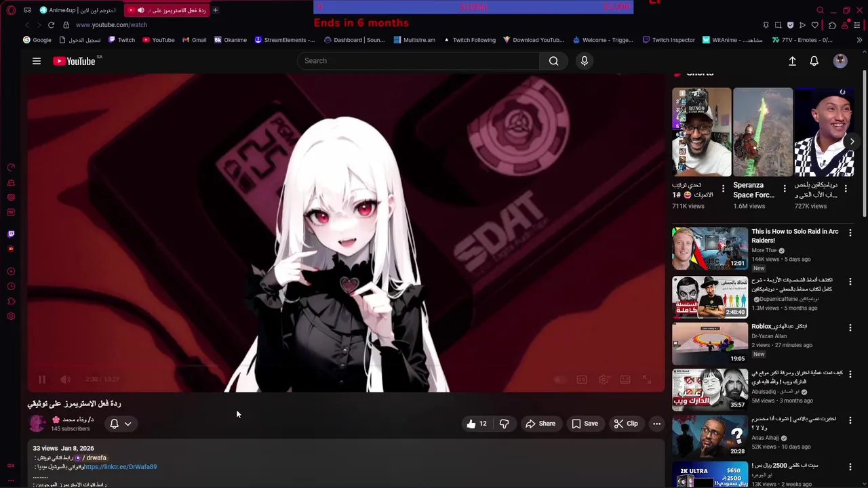Open options for the Roblox video
Viewport: 868px width, 488px height.
coord(850,327)
